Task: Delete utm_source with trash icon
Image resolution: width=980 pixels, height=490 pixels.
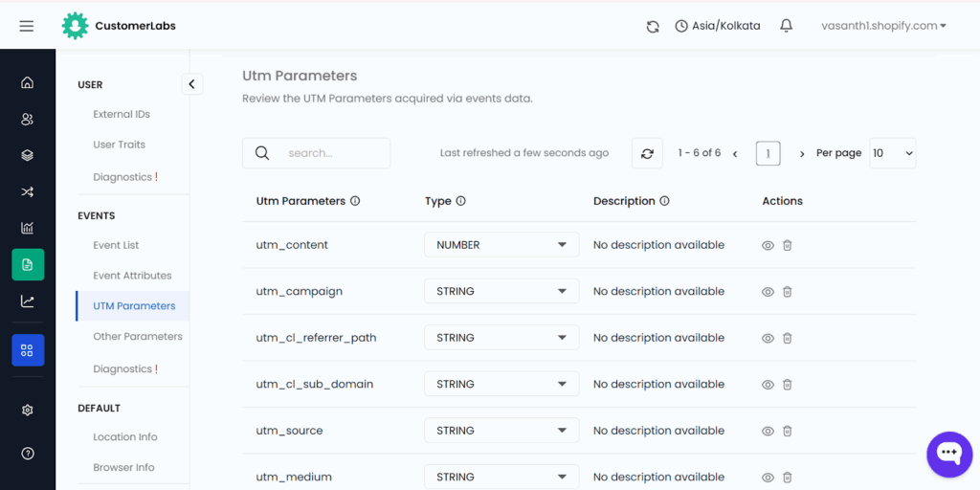Action: click(788, 431)
